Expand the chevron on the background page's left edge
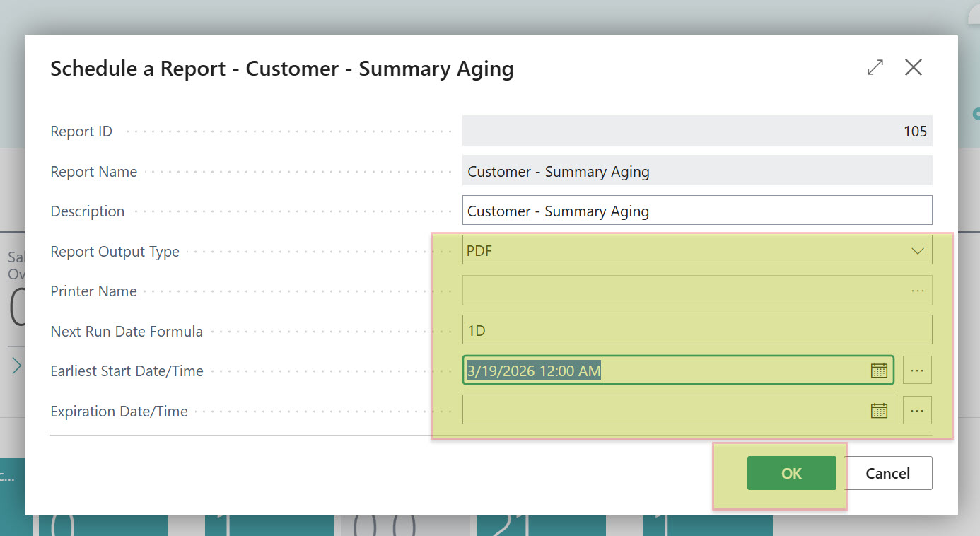 pyautogui.click(x=17, y=366)
